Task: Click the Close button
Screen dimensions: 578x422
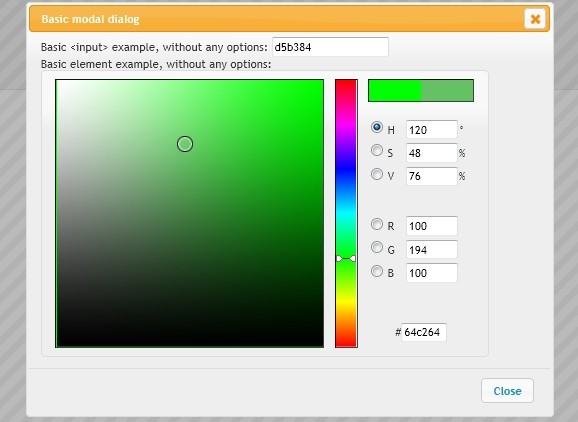Action: pos(507,391)
